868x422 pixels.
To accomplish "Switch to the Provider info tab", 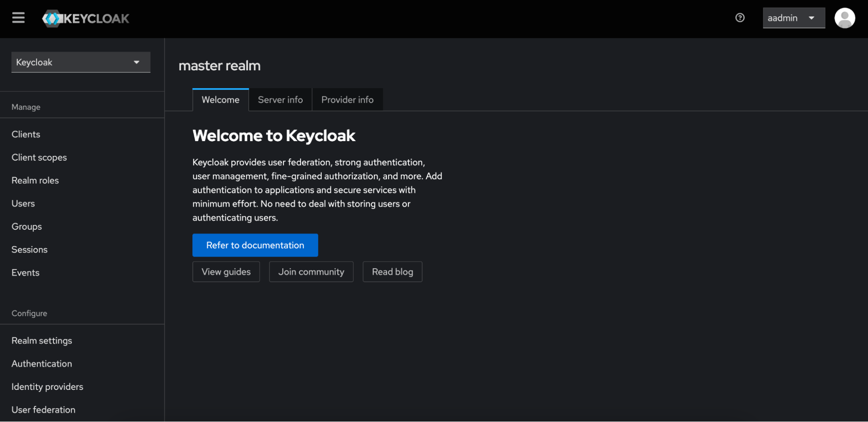I will (x=347, y=100).
